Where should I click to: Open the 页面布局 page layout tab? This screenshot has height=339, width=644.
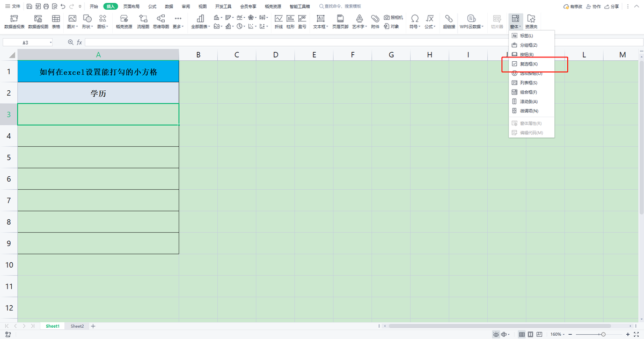[131, 6]
